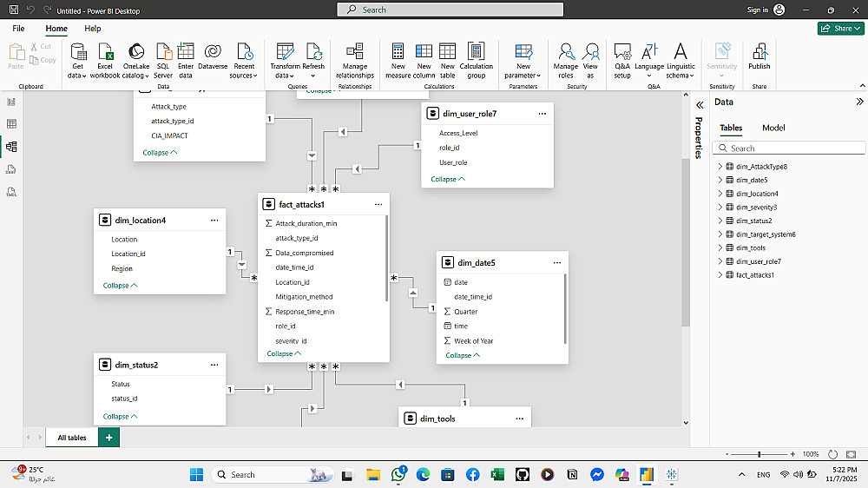This screenshot has height=488, width=868.
Task: Open the Table view in left sidebar
Action: [x=12, y=124]
